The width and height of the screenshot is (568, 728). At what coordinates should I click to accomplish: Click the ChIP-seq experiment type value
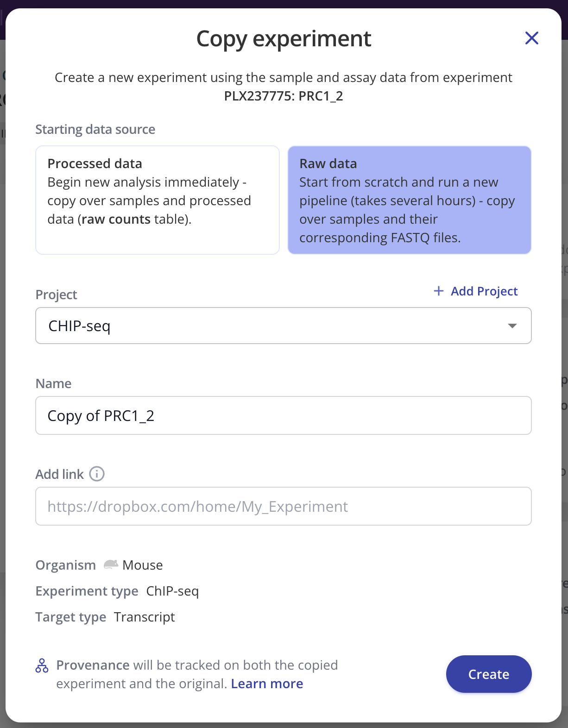pos(172,591)
